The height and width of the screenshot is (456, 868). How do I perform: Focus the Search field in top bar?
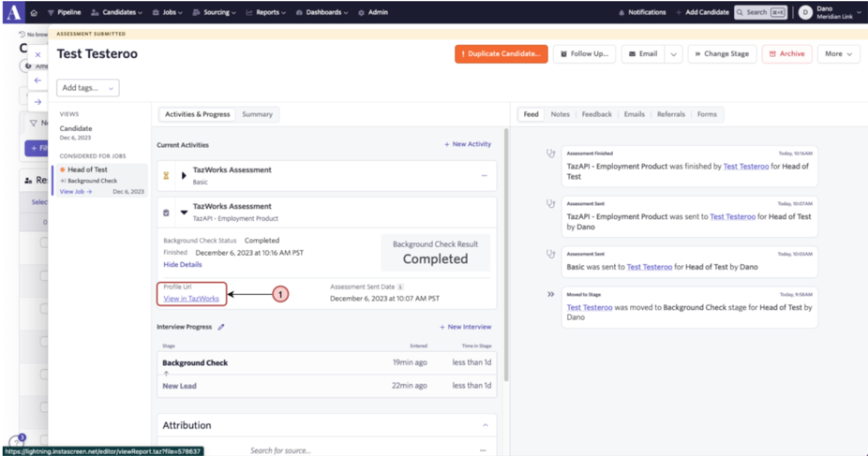pyautogui.click(x=760, y=12)
